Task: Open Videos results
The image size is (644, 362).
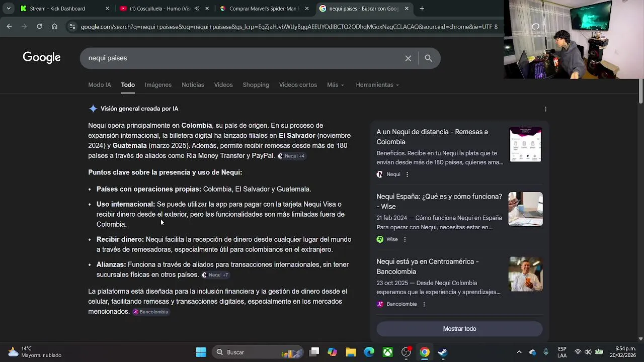Action: (223, 85)
